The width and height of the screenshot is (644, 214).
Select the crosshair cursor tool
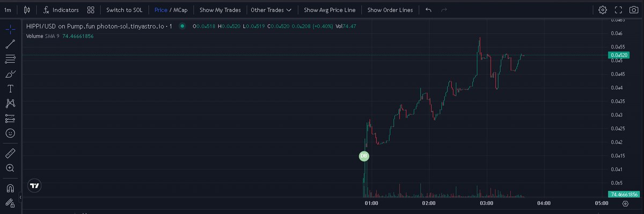point(10,29)
